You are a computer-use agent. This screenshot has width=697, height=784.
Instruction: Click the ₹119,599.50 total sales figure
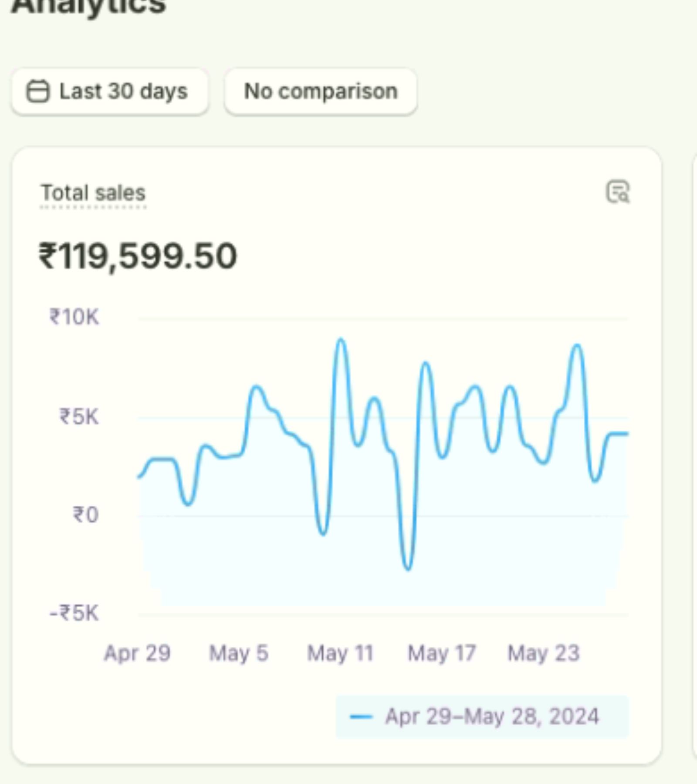tap(138, 256)
